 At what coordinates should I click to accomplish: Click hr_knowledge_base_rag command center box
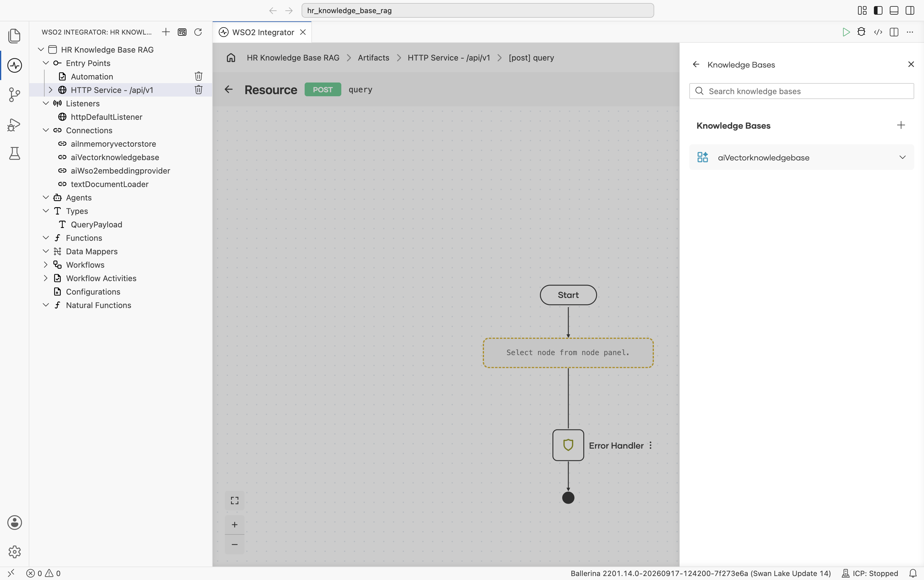(478, 10)
